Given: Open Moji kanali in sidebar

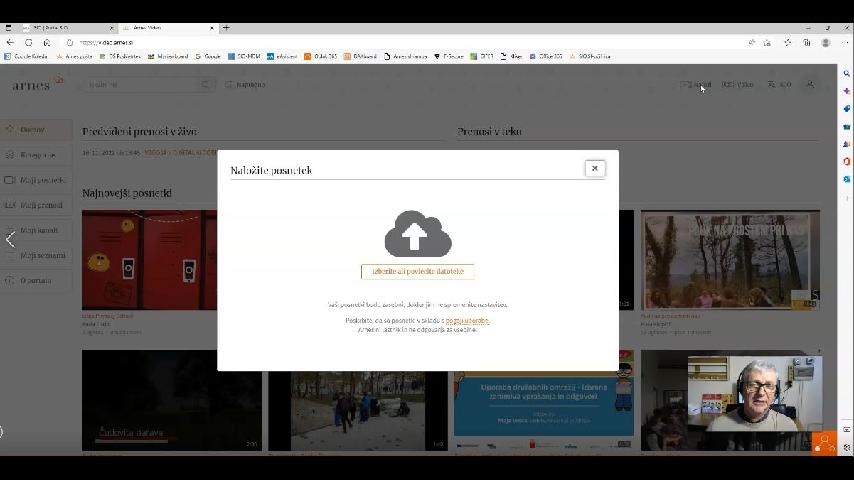Looking at the screenshot, I should click(x=39, y=230).
